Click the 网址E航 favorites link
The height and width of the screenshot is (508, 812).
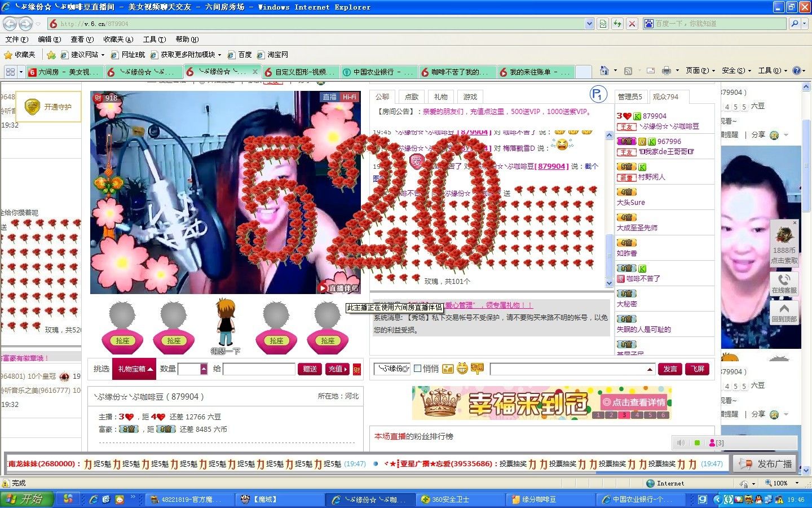click(128, 55)
